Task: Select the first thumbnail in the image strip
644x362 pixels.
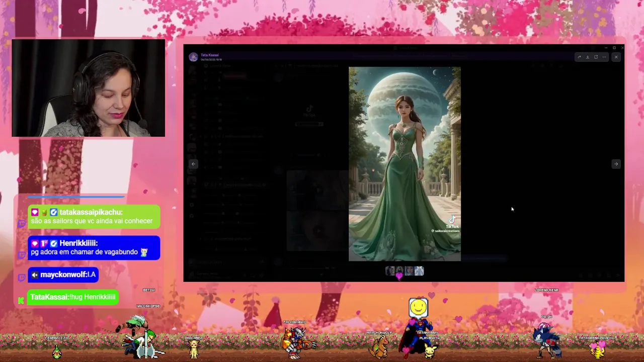Action: tap(390, 271)
